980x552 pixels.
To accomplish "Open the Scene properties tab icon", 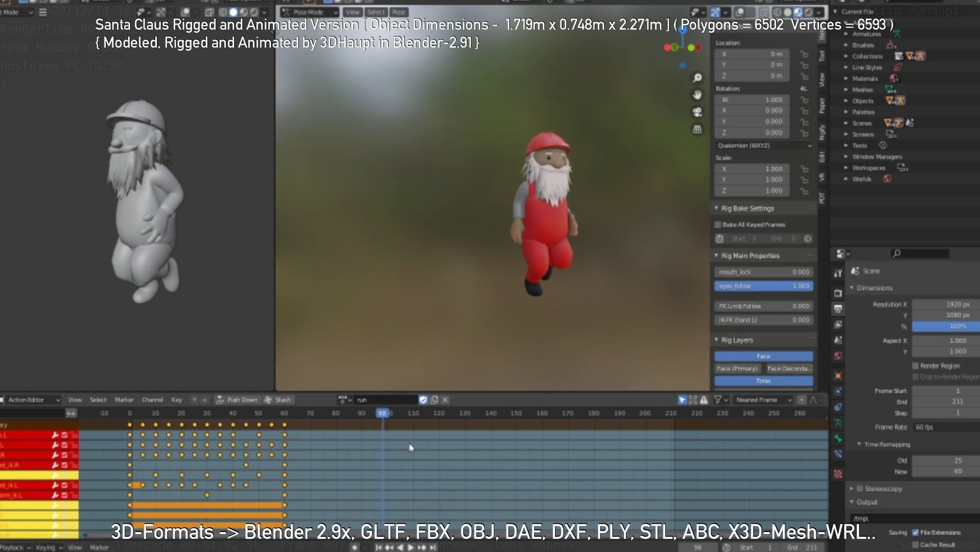I will pos(838,340).
